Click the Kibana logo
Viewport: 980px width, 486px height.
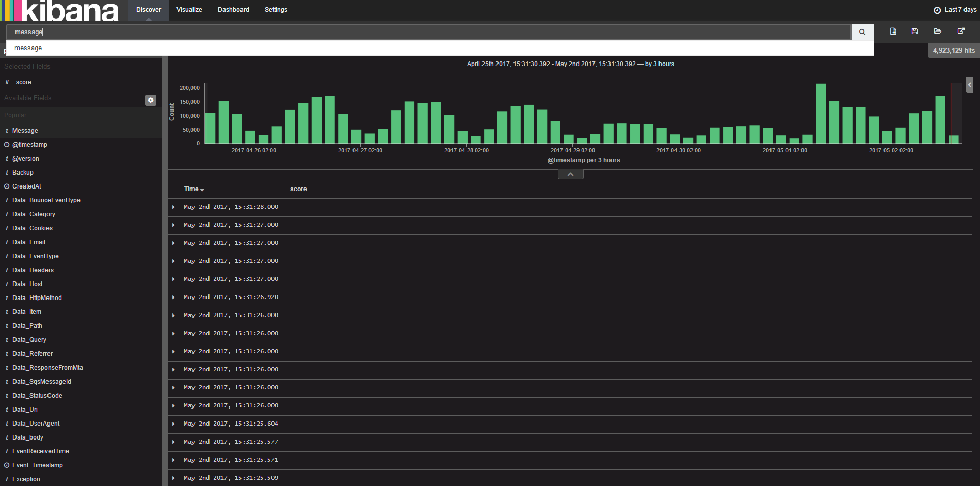click(x=59, y=11)
